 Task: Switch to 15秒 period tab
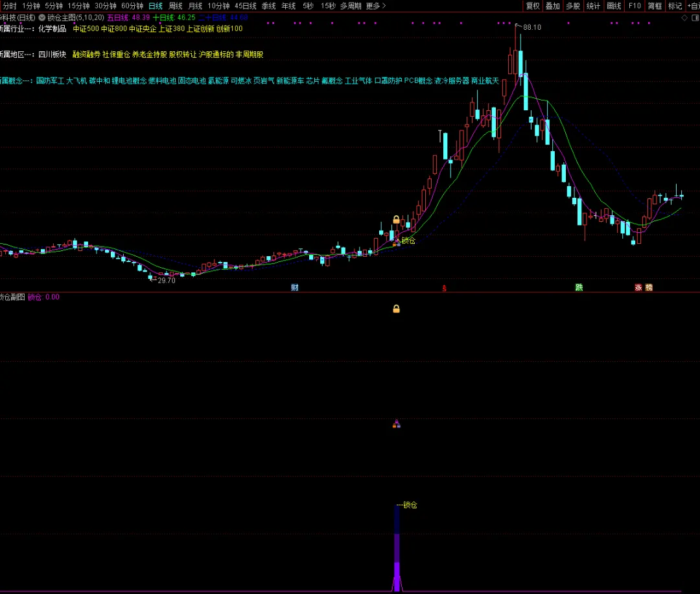[328, 6]
